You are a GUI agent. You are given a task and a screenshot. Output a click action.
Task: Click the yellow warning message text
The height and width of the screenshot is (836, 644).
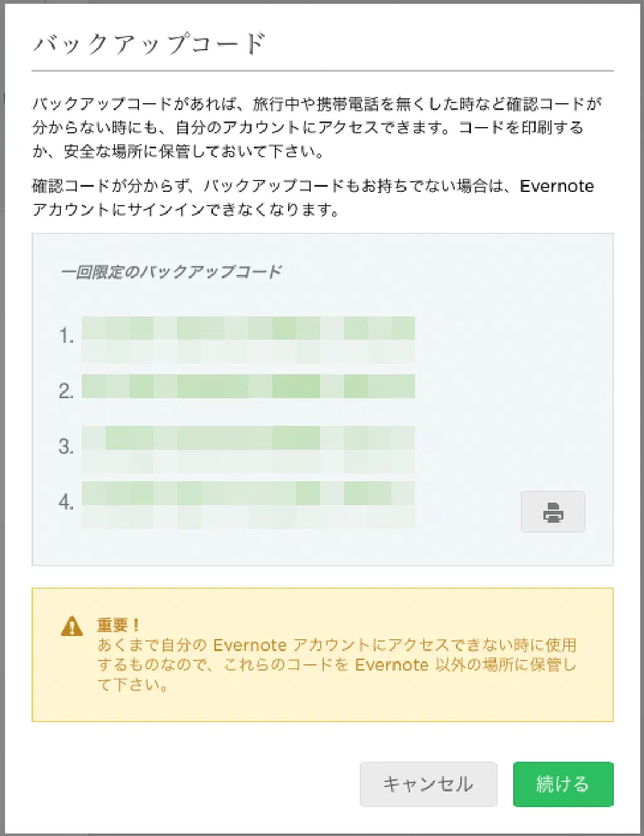click(x=336, y=664)
